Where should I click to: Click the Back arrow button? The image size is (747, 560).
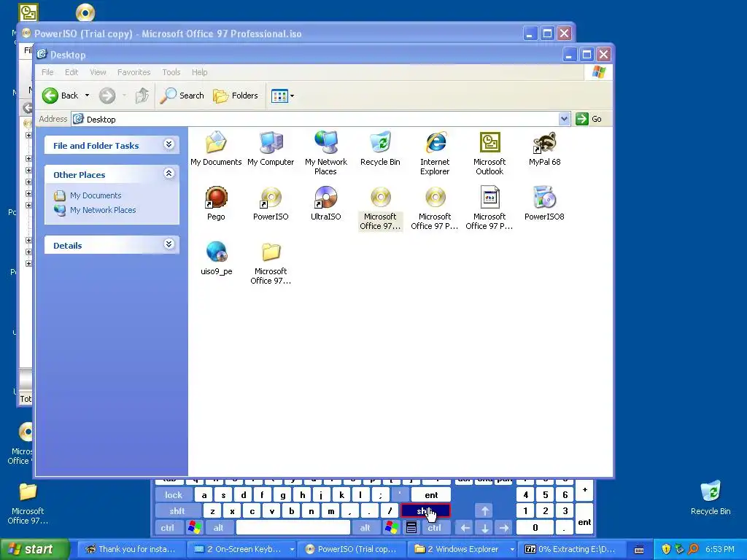point(60,96)
